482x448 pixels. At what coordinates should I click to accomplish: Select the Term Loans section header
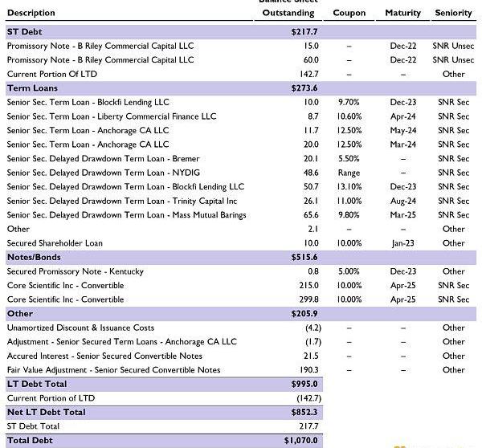coord(30,88)
